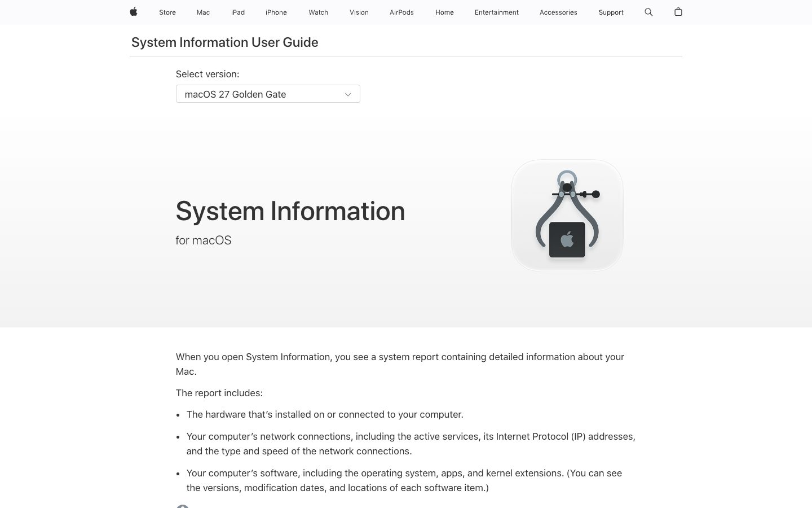The height and width of the screenshot is (508, 812).
Task: Open the Accessories menu
Action: 558,12
